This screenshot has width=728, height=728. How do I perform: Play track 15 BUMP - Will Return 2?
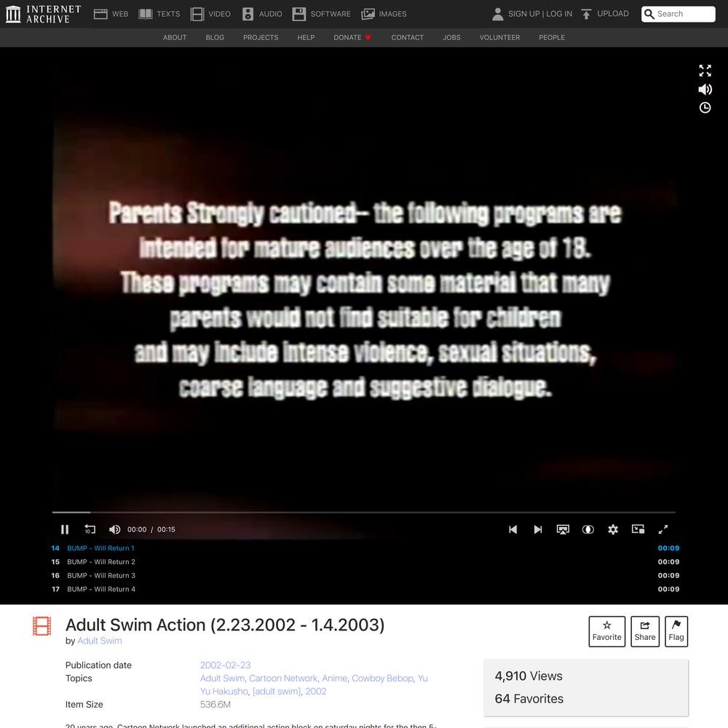coord(365,562)
